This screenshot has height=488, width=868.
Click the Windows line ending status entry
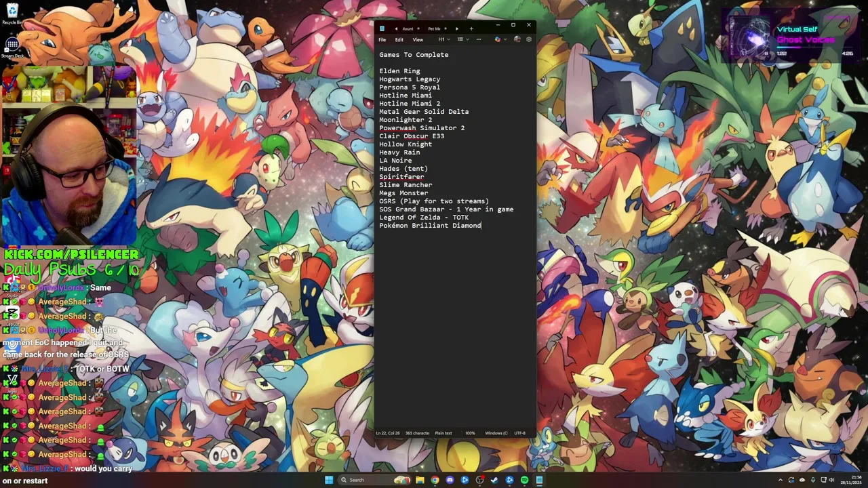click(496, 433)
